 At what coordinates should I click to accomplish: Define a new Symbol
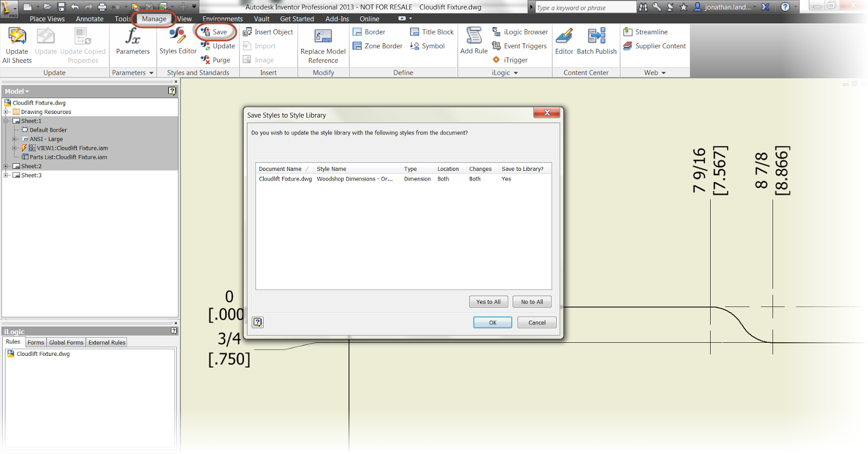click(427, 46)
